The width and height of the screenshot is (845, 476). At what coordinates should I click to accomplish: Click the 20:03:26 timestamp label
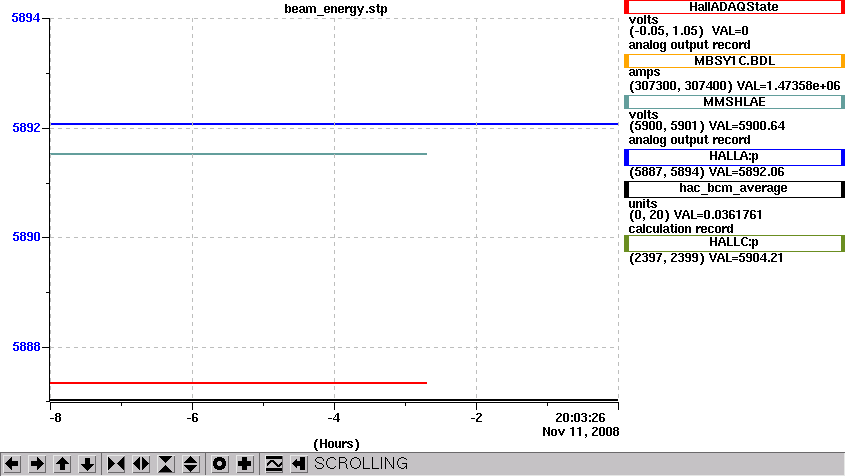pos(580,418)
